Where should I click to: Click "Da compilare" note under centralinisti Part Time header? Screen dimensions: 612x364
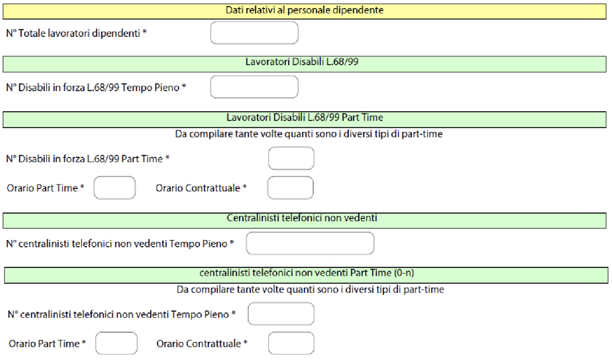point(309,290)
